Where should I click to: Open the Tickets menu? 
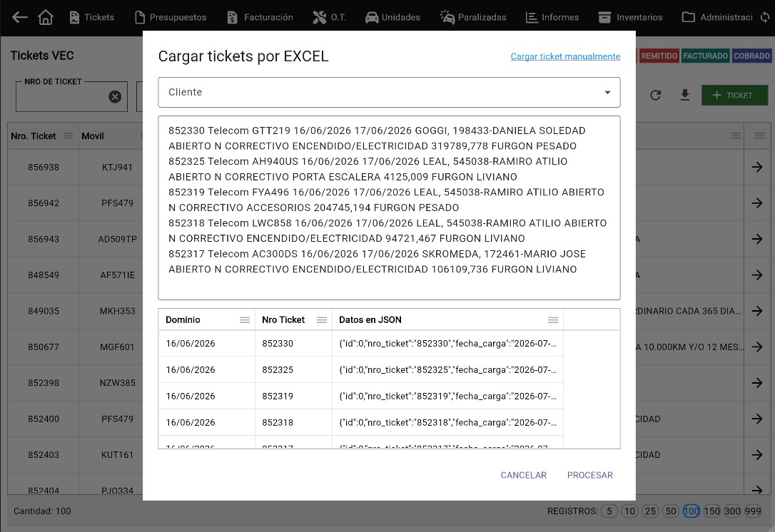point(92,17)
